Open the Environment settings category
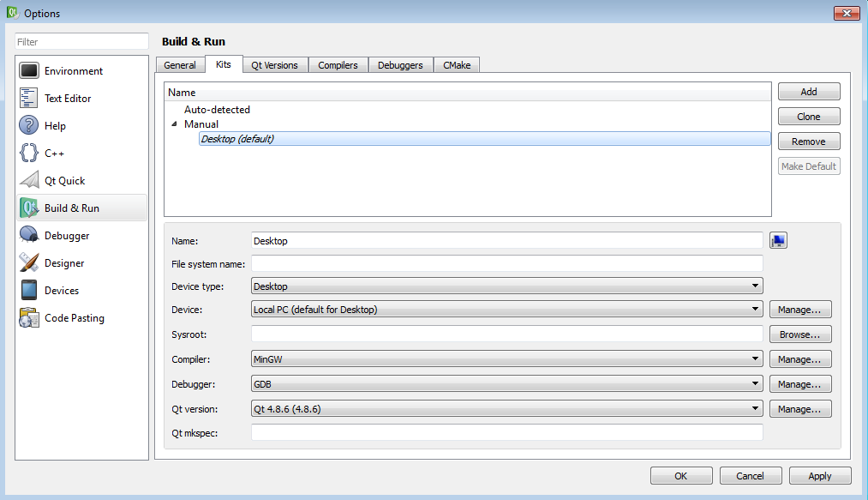The image size is (868, 500). (x=82, y=71)
